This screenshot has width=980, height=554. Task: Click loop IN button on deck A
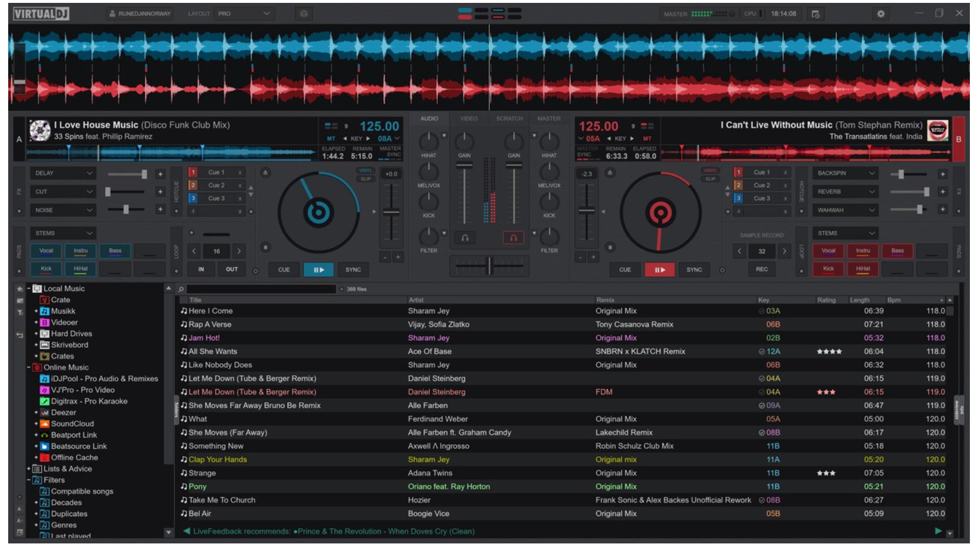tap(201, 269)
